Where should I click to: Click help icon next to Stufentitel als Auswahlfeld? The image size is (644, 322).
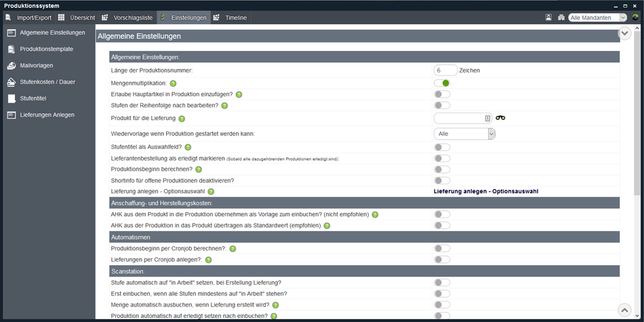point(188,147)
